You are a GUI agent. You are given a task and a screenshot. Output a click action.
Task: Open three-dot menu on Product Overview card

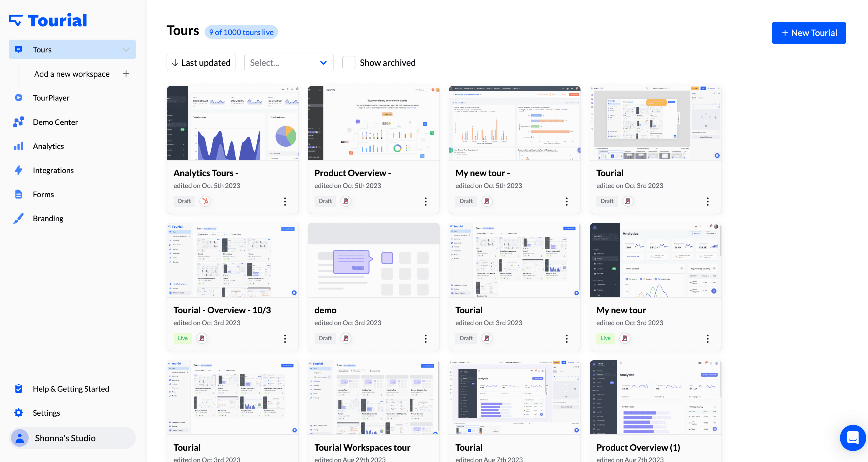pos(425,201)
